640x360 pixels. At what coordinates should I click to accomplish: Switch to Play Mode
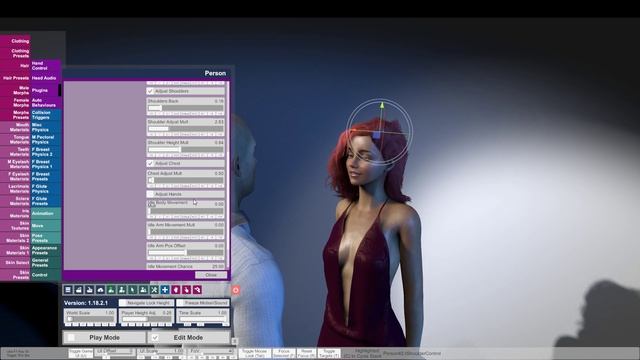click(x=104, y=338)
